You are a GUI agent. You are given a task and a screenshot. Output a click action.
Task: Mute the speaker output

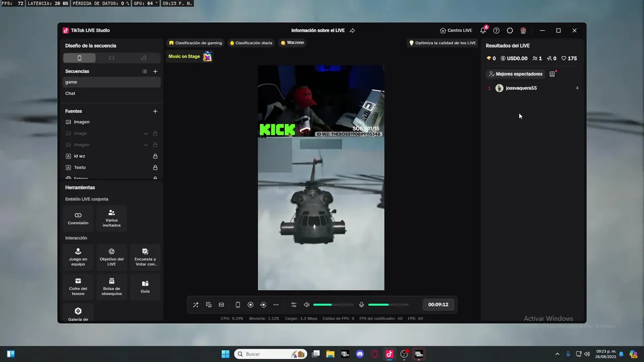(x=306, y=305)
